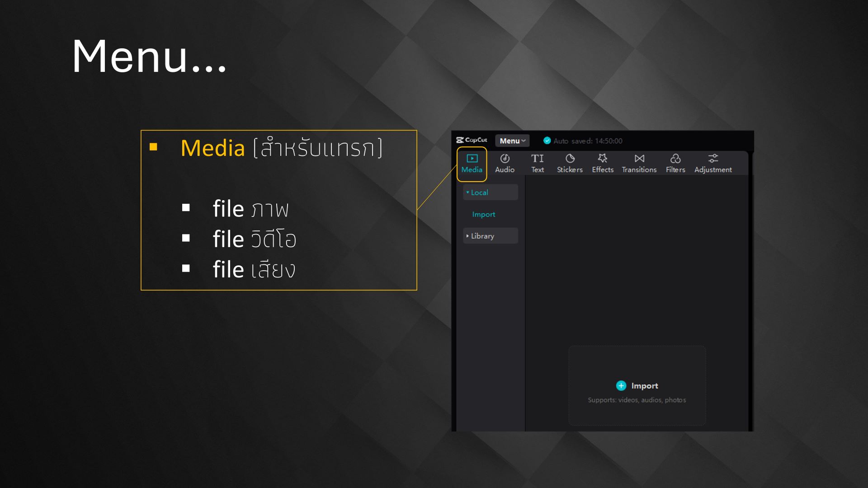Select Import under Local
The image size is (868, 488).
483,214
